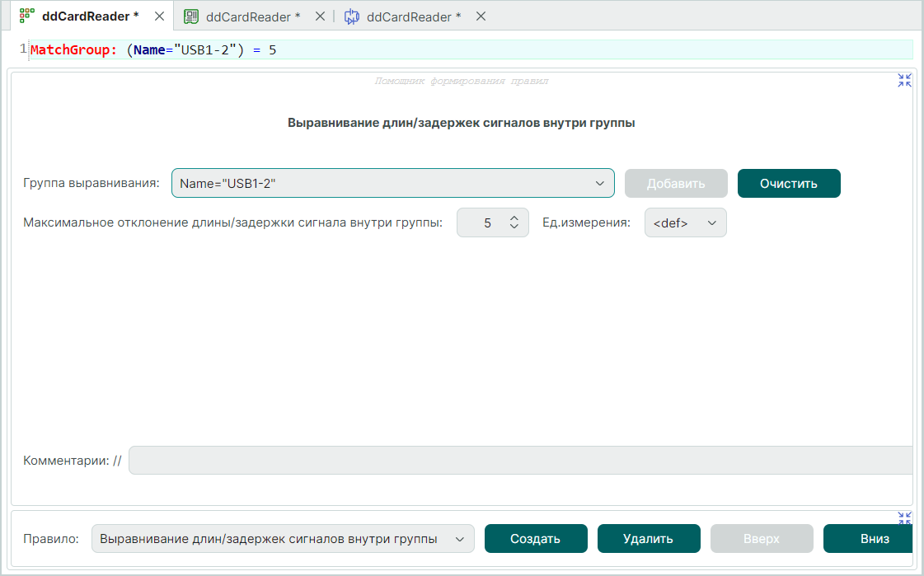Viewport: 924px width, 576px height.
Task: Click the 'Удалить' button
Action: click(649, 538)
